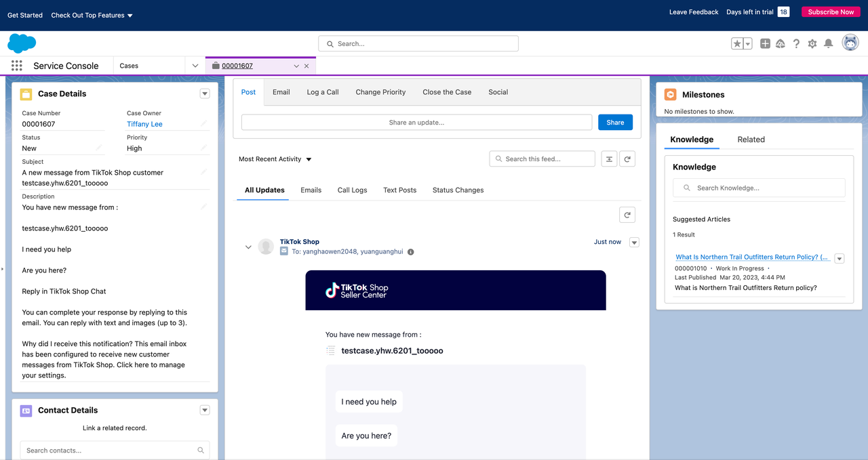Click the Share button
Viewport: 868px width, 460px height.
615,122
